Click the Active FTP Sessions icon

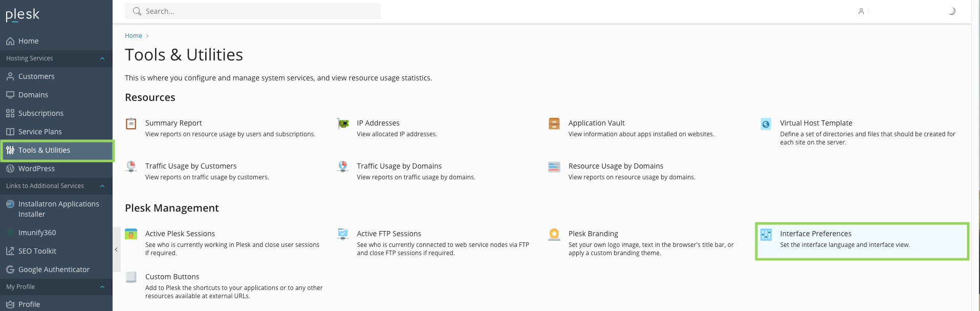tap(343, 234)
